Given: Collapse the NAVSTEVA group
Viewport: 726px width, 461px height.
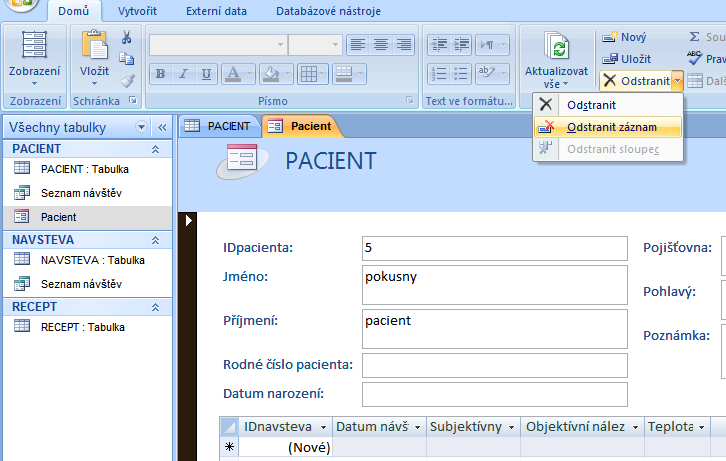Looking at the screenshot, I should (156, 240).
